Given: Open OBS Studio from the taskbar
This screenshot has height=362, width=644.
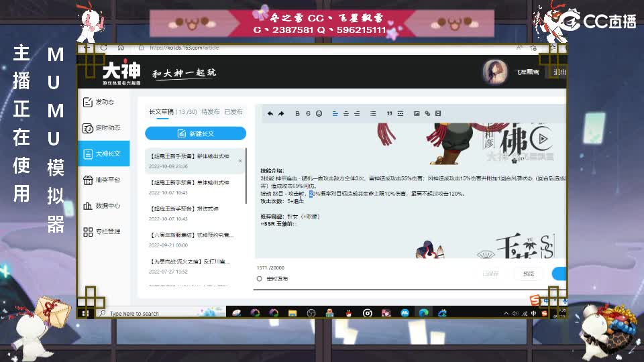Looking at the screenshot, I should (x=311, y=314).
